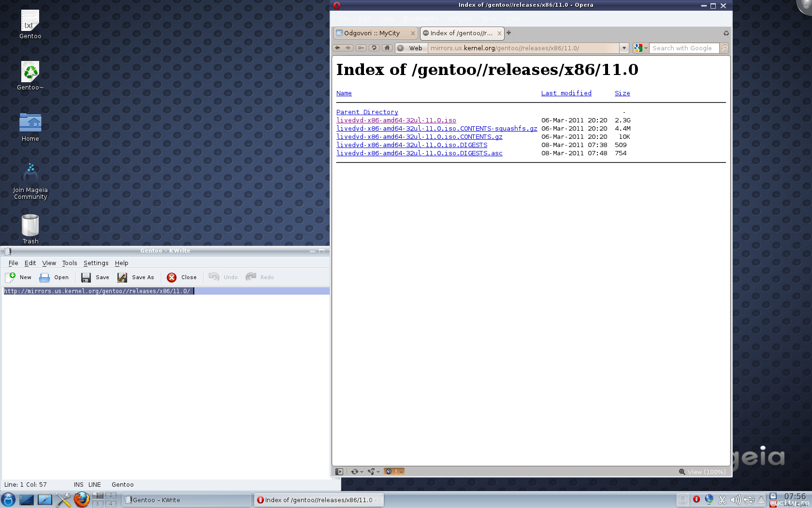Viewport: 812px width, 508px height.
Task: Toggle Opera's side panel button in status bar
Action: (x=339, y=472)
